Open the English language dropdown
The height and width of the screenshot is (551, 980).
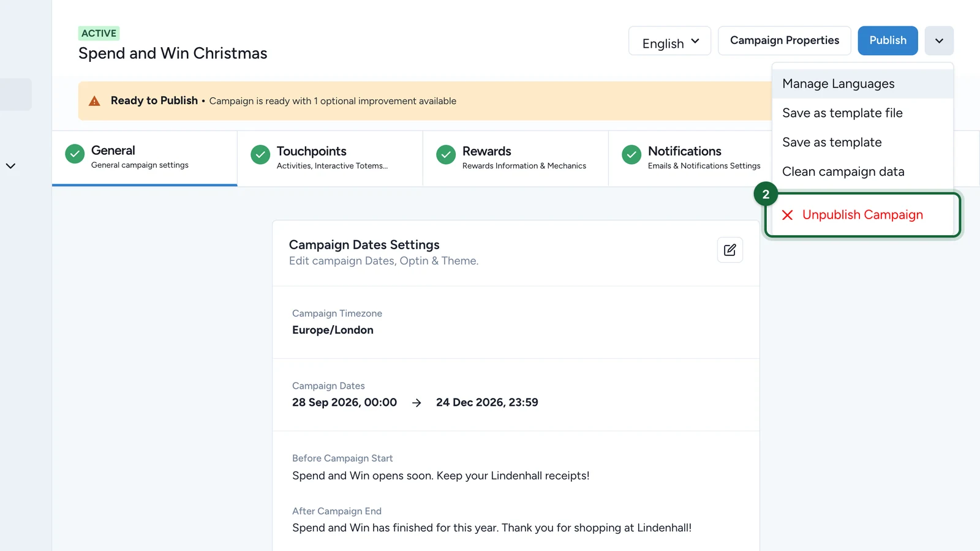tap(669, 41)
